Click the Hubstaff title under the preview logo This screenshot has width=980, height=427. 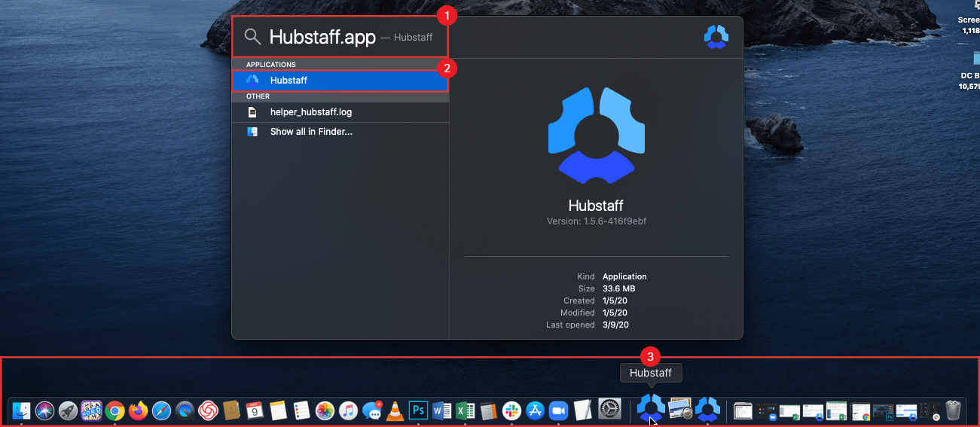596,205
